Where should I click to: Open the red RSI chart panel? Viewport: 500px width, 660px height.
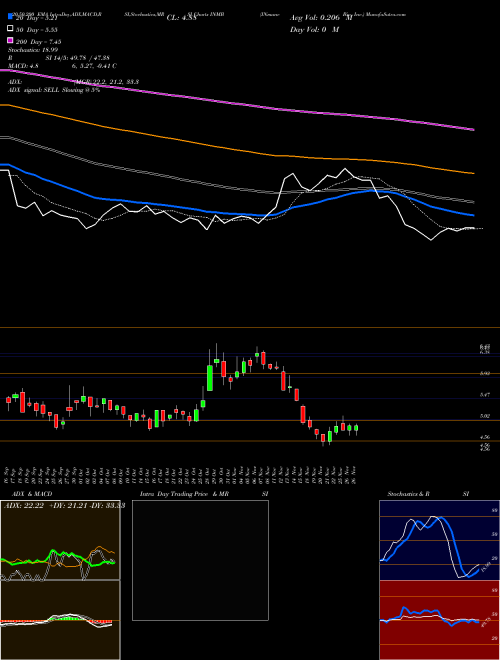pos(439,620)
